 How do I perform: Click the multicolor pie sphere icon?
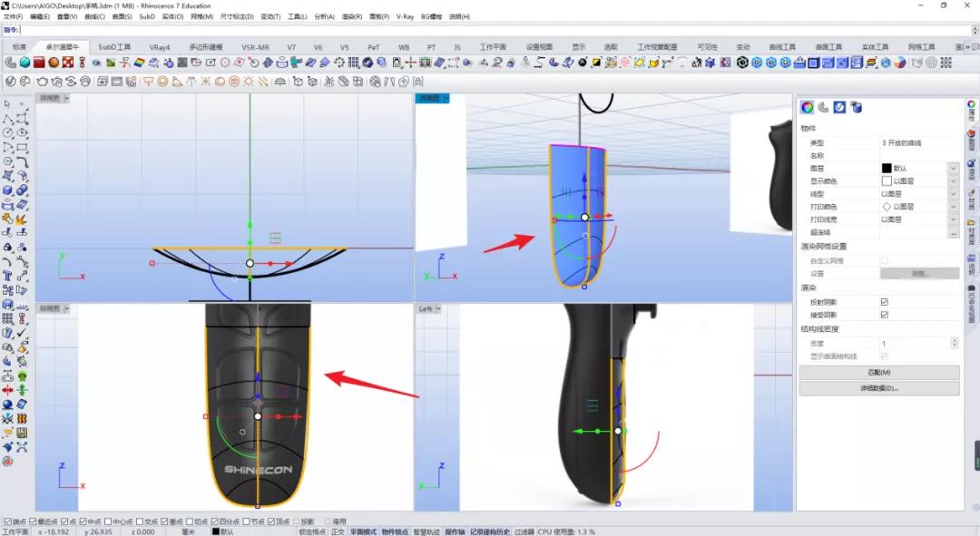click(900, 63)
